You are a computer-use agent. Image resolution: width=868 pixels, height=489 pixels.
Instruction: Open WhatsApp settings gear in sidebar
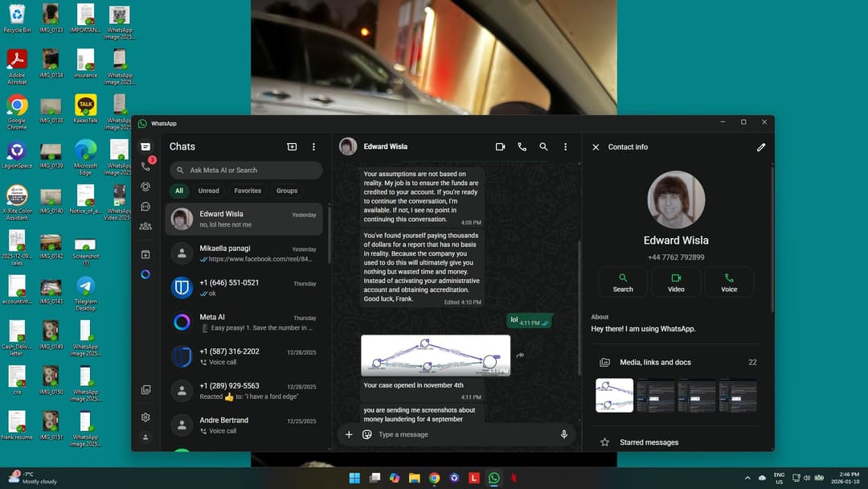pyautogui.click(x=145, y=417)
